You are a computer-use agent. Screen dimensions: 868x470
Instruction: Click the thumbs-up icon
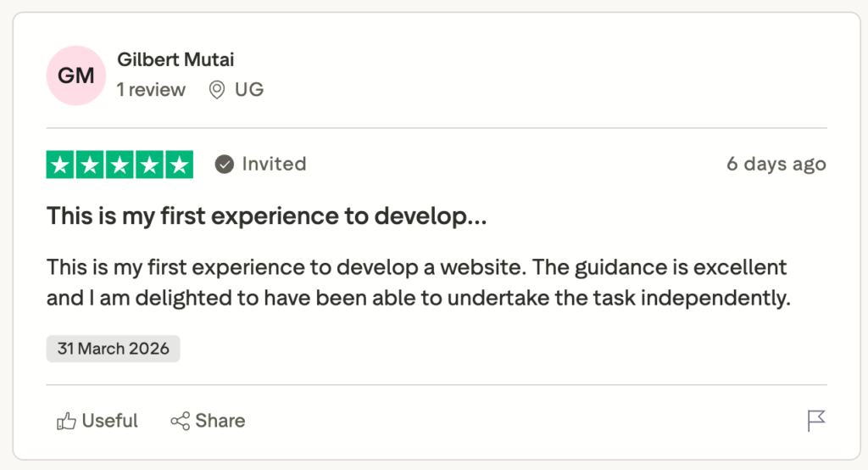pyautogui.click(x=66, y=421)
